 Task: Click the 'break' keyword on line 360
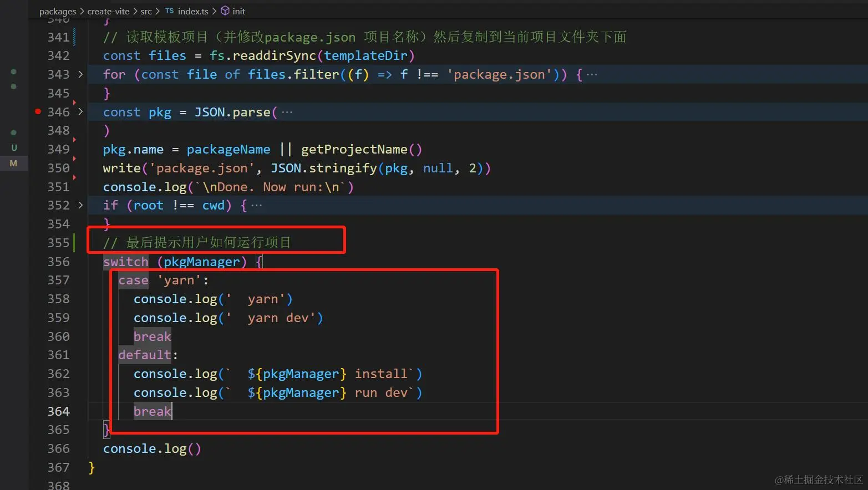[153, 336]
